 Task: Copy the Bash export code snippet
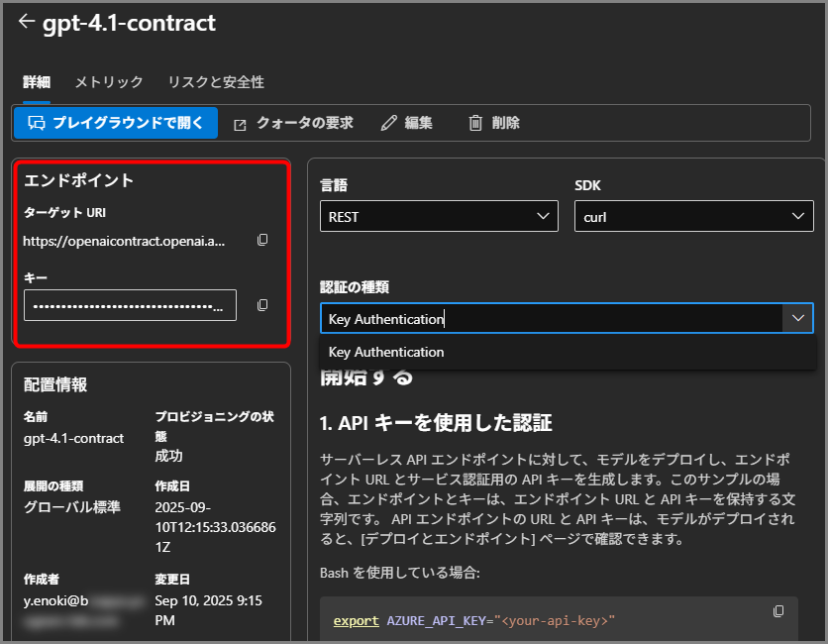(x=778, y=611)
